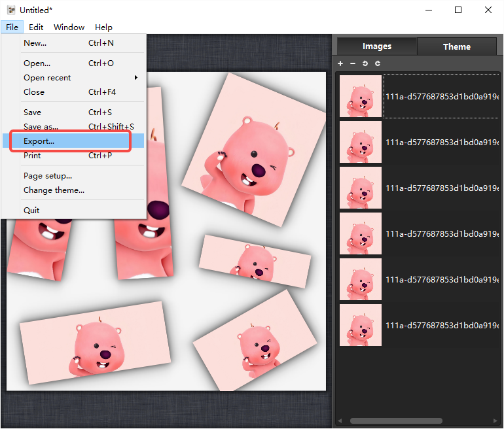The image size is (504, 429).
Task: Click the scrollbar left arrow
Action: pos(340,420)
